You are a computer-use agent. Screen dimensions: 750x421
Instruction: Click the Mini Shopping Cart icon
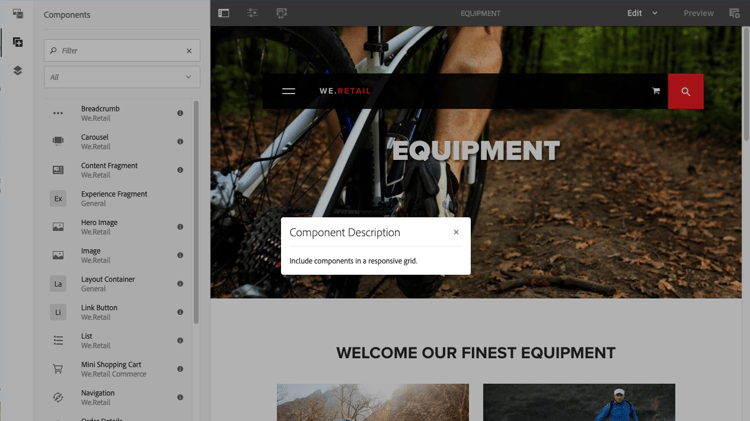(x=58, y=369)
